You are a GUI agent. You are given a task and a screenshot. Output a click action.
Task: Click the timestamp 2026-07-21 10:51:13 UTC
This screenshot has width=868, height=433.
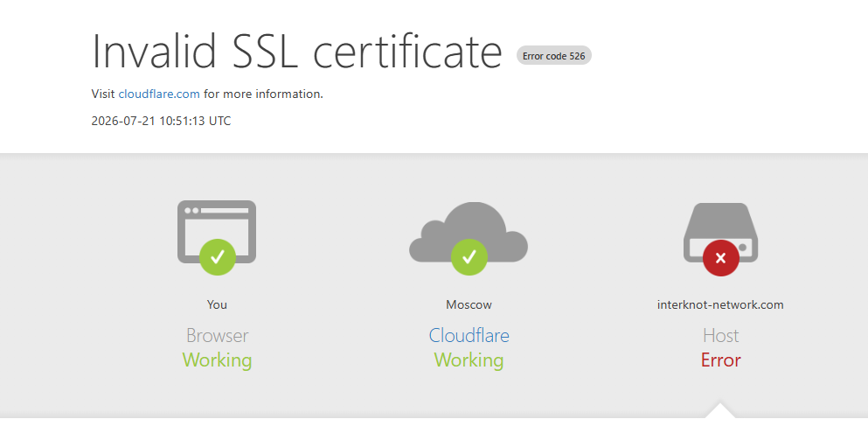161,121
